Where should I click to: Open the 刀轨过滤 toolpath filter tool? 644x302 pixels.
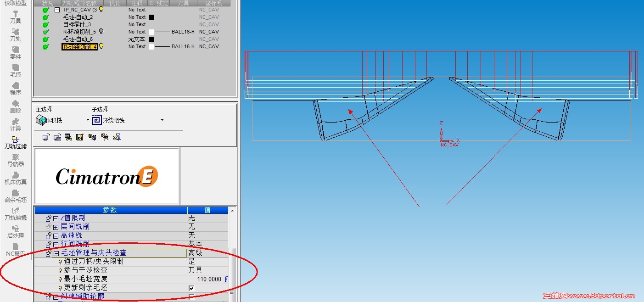tap(16, 142)
